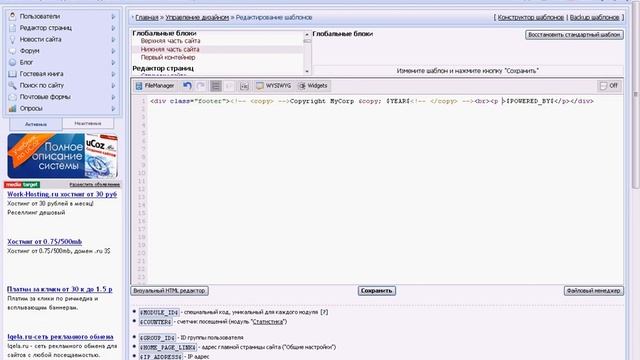The image size is (640, 360).
Task: Expand the Пользователи submenu arrow
Action: (113, 16)
